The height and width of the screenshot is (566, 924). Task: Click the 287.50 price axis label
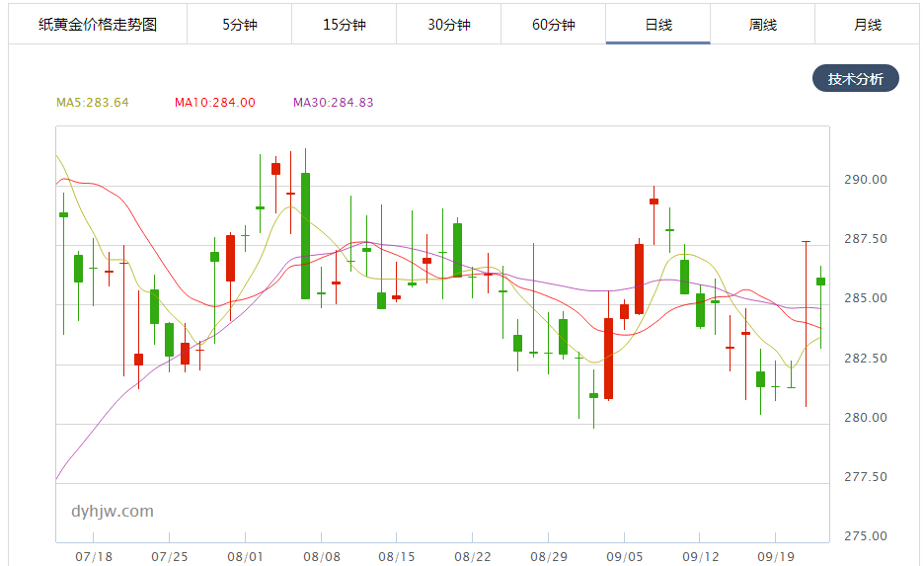coord(865,239)
